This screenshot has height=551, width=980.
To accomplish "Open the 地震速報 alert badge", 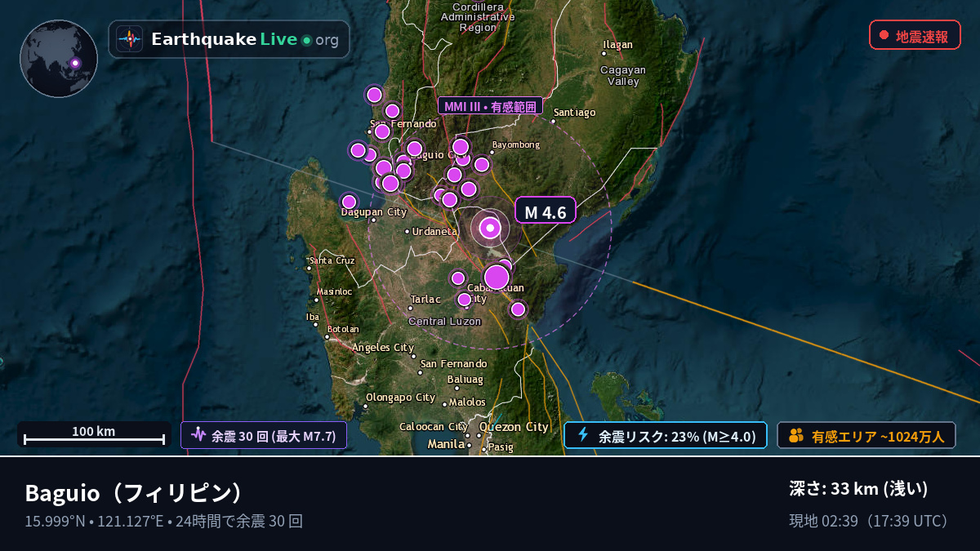I will pos(915,35).
